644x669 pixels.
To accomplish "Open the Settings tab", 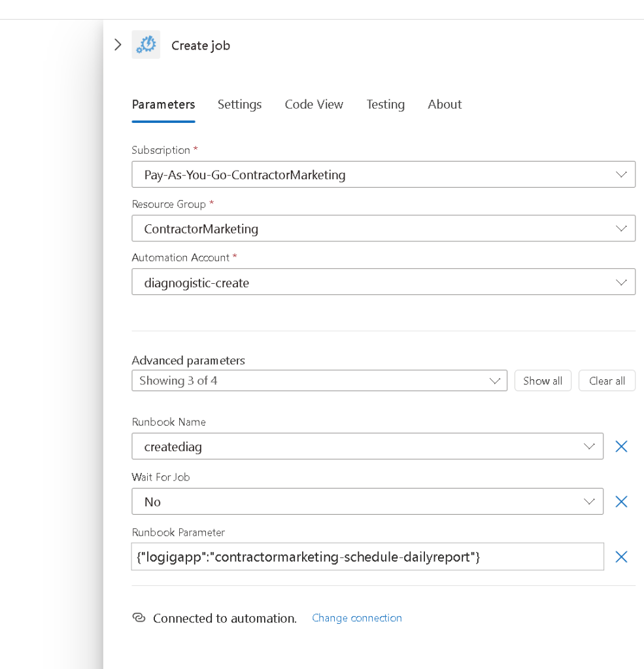I will click(240, 105).
